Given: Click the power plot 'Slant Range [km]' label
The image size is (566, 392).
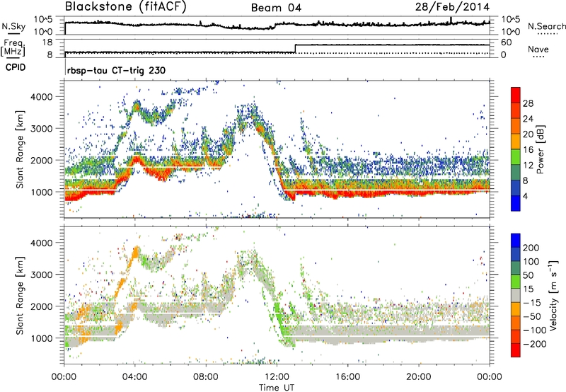Looking at the screenshot, I should 20,149.
